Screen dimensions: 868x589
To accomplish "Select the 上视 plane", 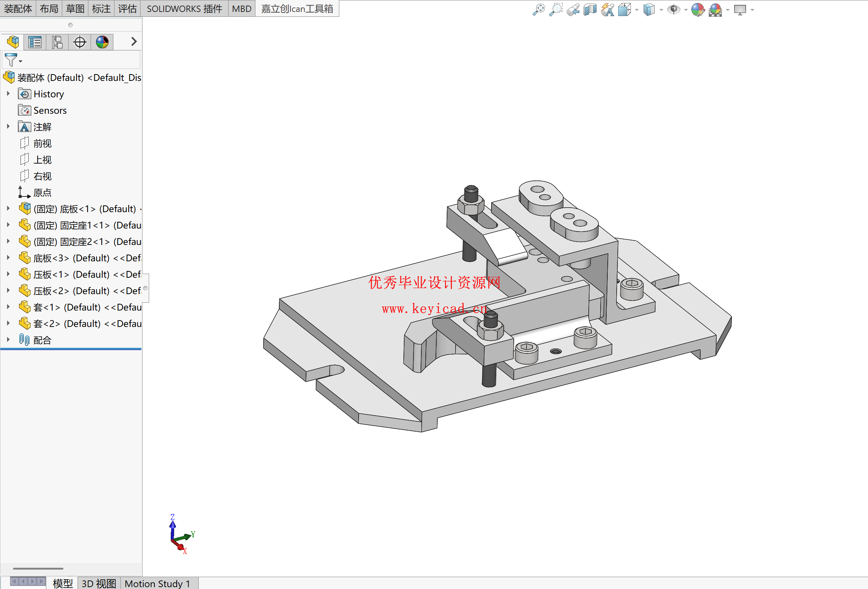I will tap(36, 160).
